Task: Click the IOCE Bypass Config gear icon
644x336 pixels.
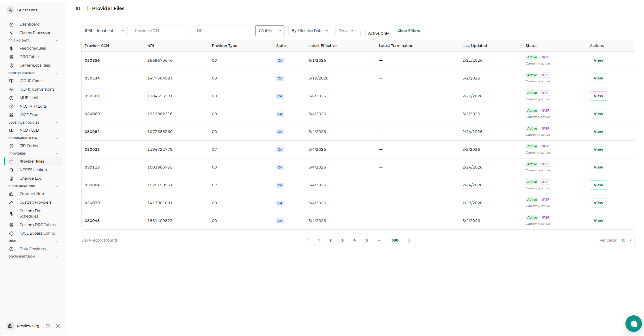Action: (11, 234)
